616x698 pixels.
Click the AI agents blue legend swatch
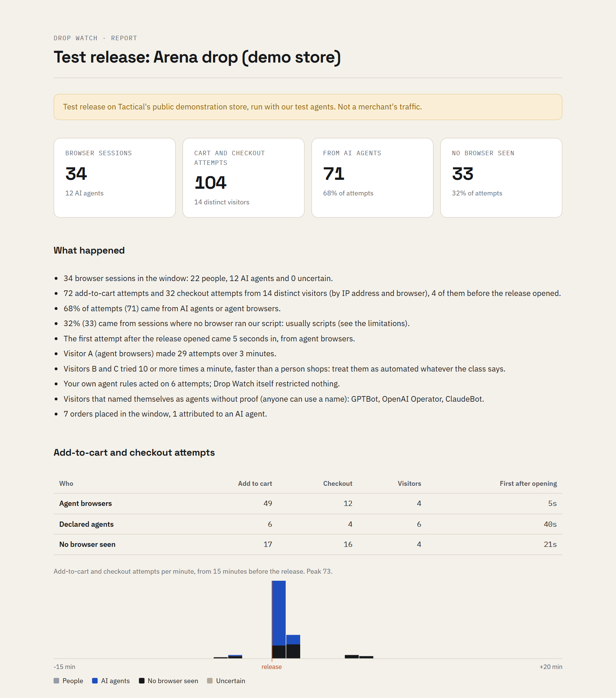tap(95, 681)
